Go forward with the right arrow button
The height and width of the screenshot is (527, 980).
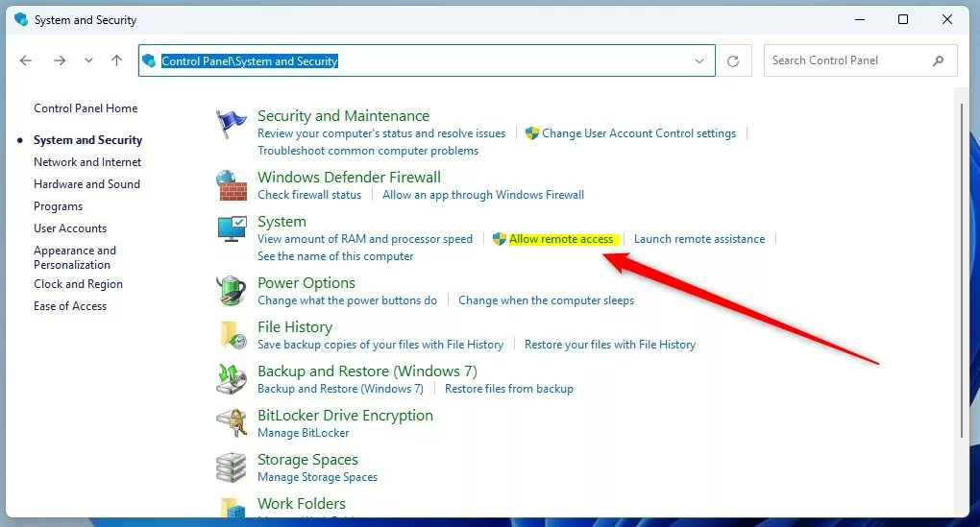(60, 60)
